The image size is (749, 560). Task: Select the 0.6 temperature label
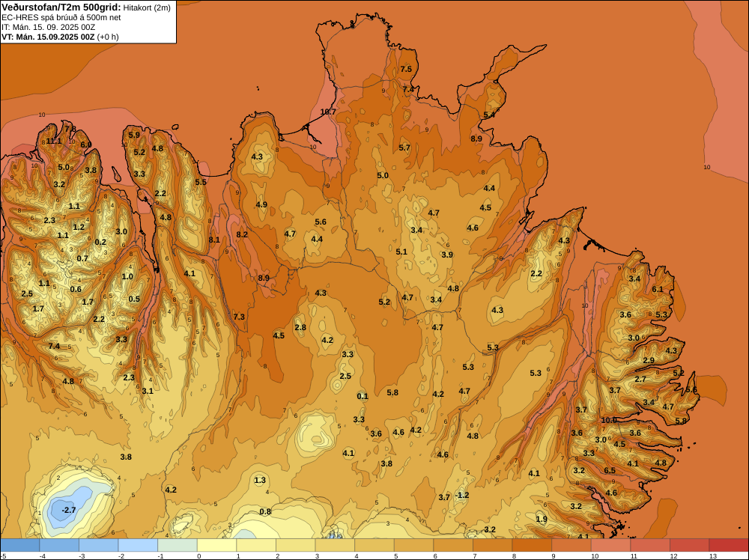(x=76, y=289)
